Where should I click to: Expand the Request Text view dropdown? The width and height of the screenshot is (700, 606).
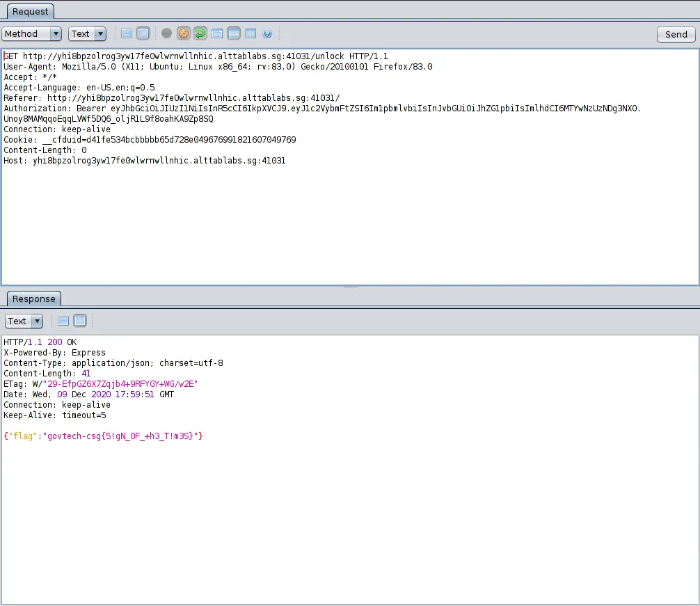(87, 33)
